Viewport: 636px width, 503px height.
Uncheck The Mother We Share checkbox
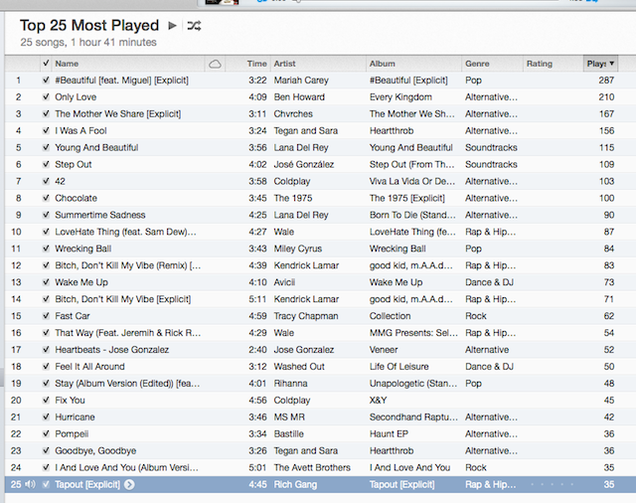coord(46,114)
